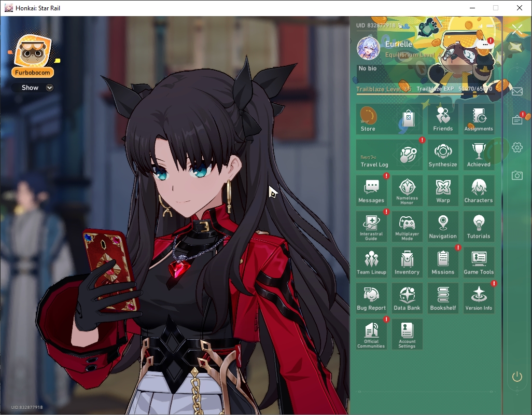
Task: Open the Team Lineup icon
Action: 371,262
